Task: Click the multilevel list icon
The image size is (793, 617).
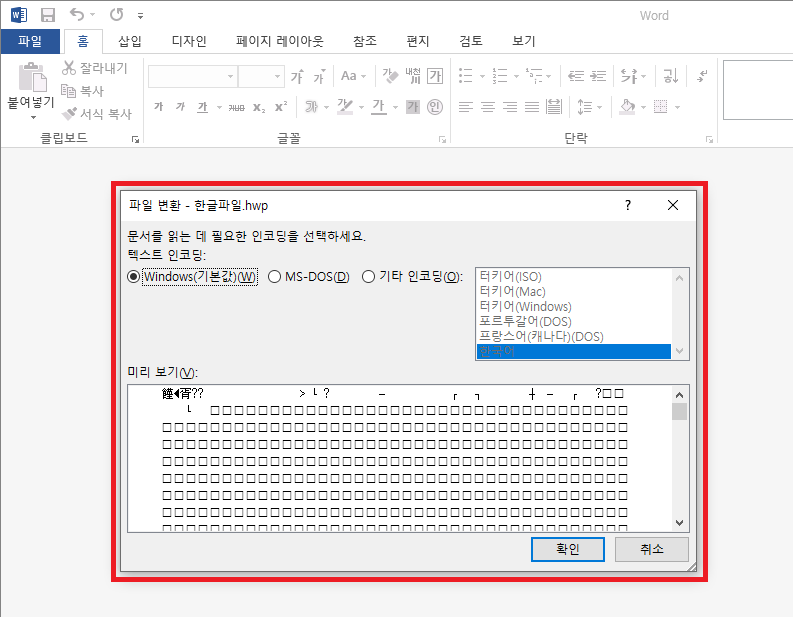Action: tap(534, 76)
